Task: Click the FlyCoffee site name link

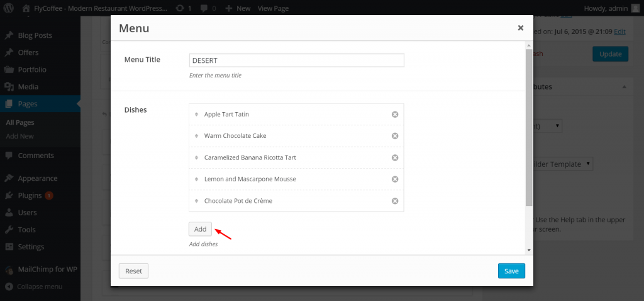Action: point(101,8)
